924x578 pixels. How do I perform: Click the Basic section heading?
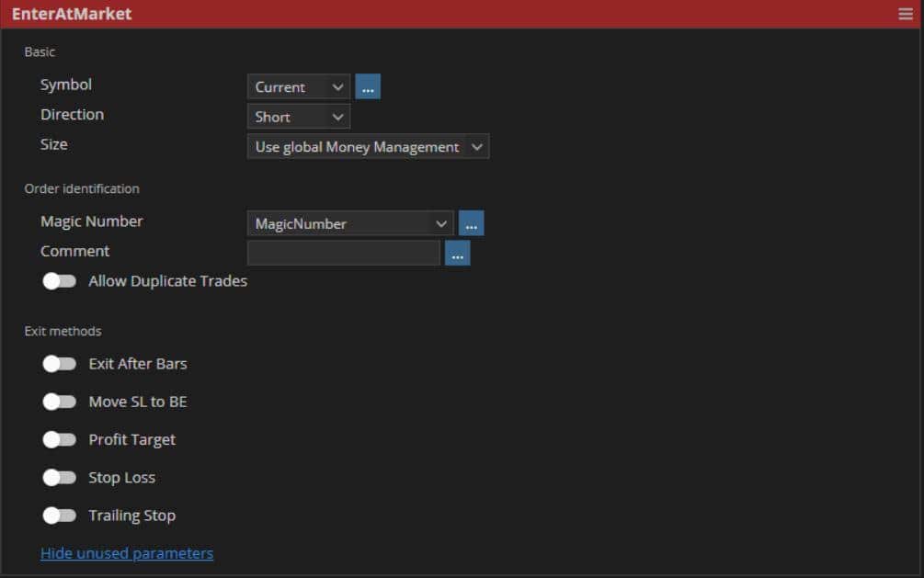[x=40, y=51]
